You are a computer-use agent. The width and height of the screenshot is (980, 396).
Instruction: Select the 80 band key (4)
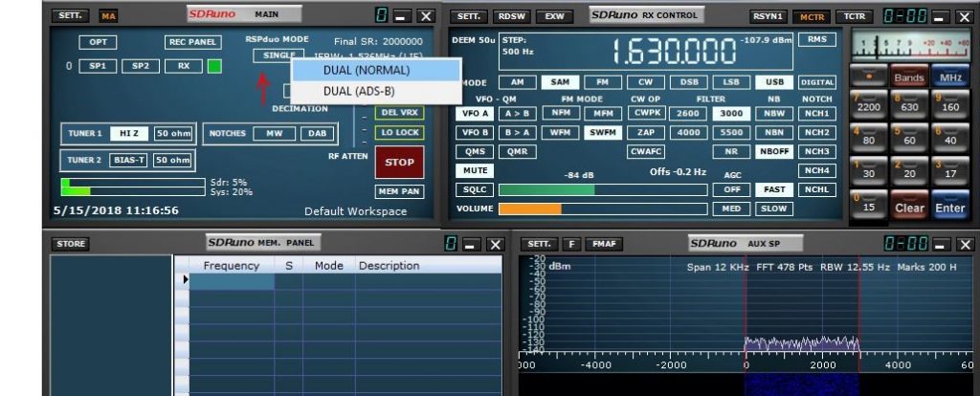869,138
